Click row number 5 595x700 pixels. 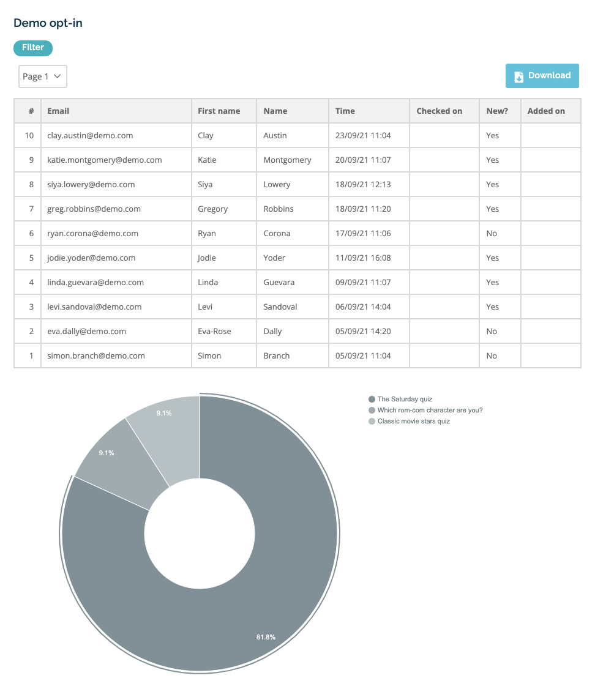point(31,258)
